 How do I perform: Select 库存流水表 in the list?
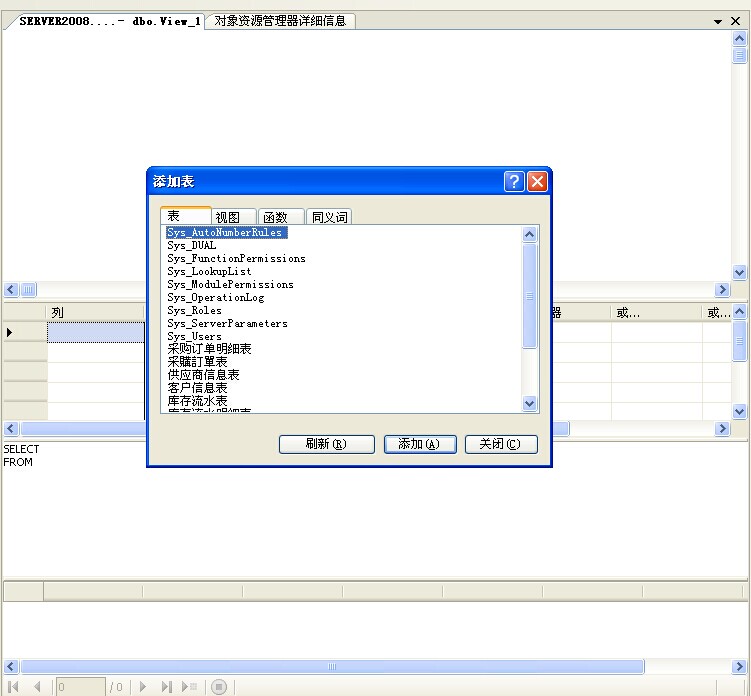197,400
